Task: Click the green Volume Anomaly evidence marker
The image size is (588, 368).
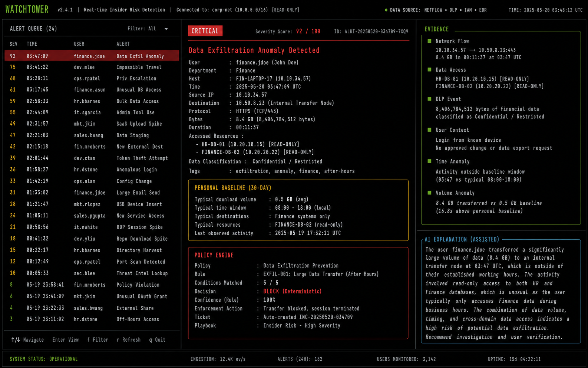Action: [x=429, y=193]
